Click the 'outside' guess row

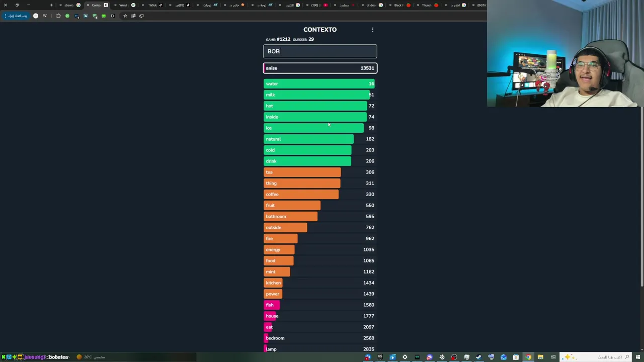coord(320,228)
